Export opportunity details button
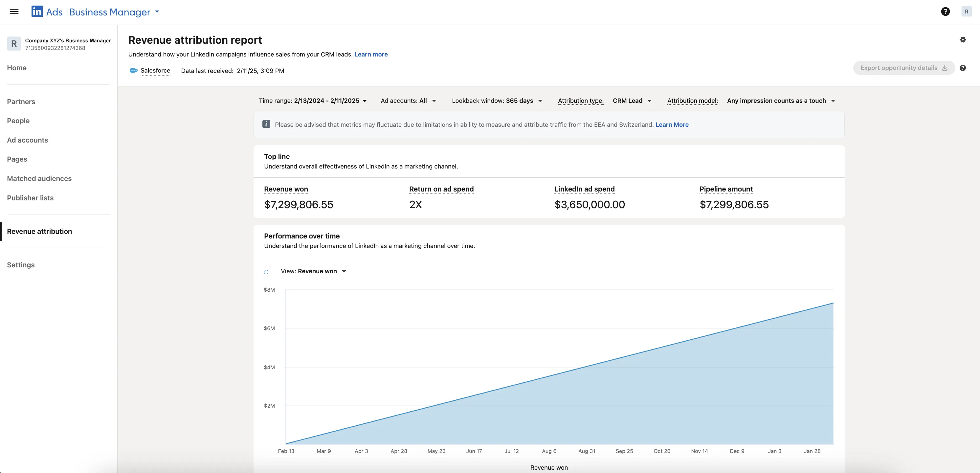 [904, 68]
